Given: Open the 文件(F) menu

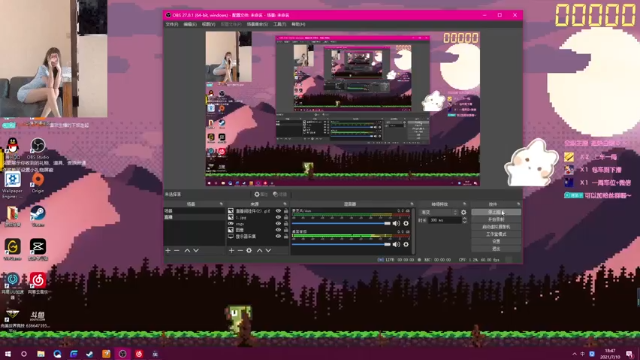Looking at the screenshot, I should (x=172, y=24).
